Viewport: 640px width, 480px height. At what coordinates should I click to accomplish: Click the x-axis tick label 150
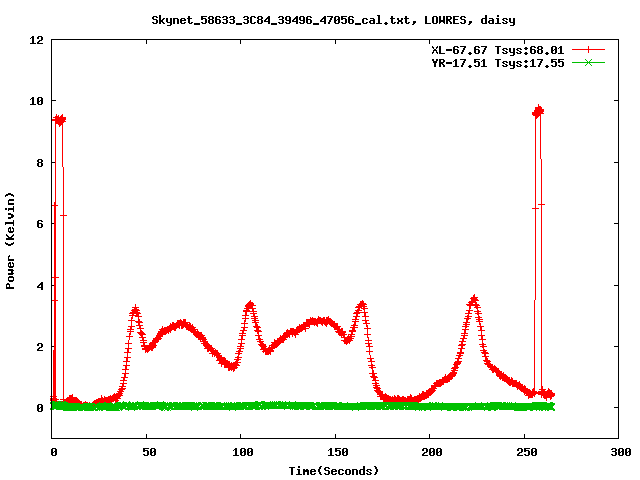(x=337, y=452)
